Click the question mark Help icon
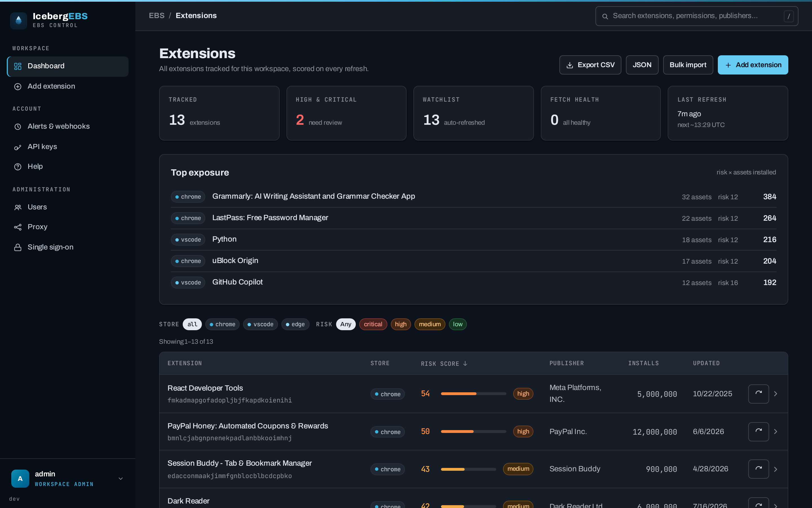This screenshot has height=508, width=812. (18, 167)
